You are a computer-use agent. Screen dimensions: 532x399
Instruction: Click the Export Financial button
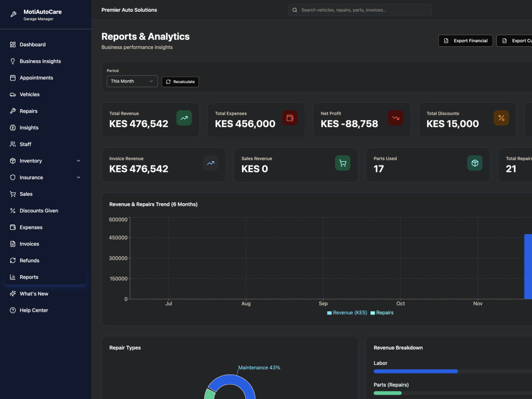coord(465,41)
